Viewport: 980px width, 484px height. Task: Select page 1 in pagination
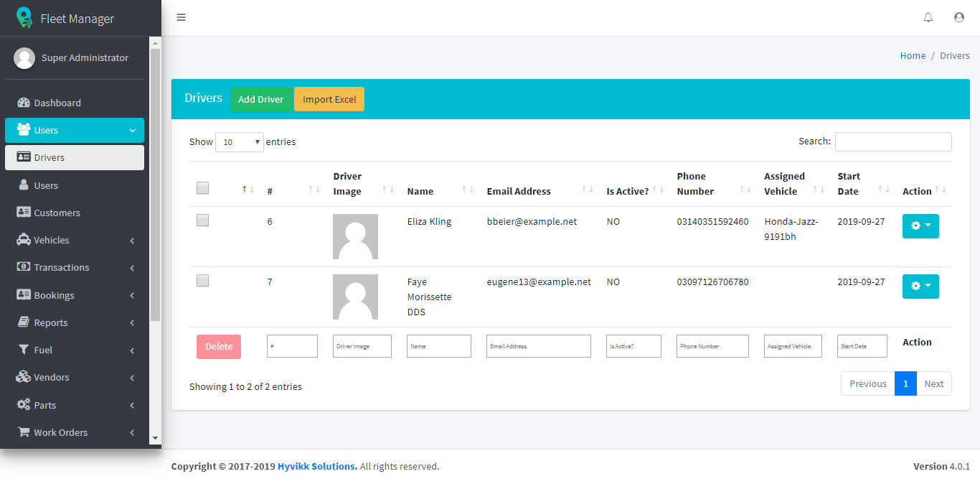coord(905,383)
